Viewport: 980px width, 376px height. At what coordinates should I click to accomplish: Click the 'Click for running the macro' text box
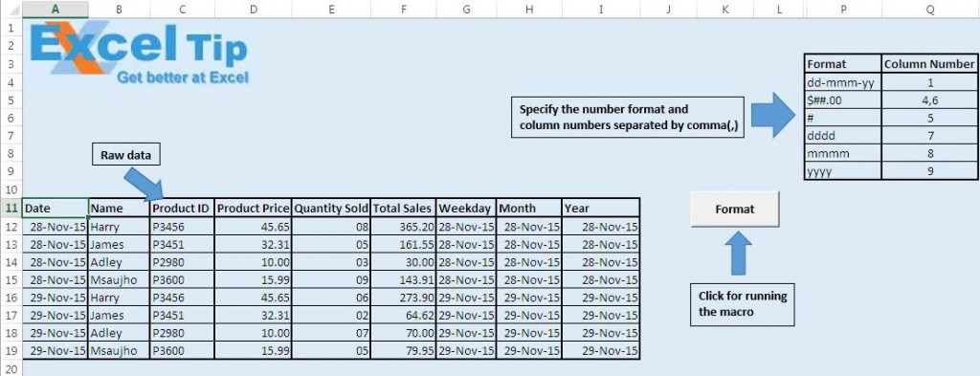pyautogui.click(x=742, y=304)
